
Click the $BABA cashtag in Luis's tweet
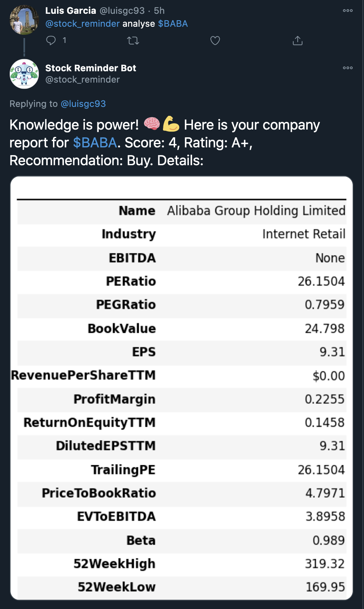[173, 23]
